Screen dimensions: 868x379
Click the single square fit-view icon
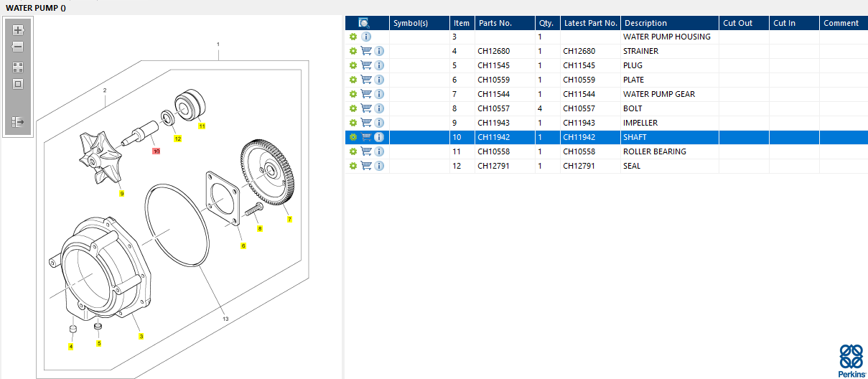click(x=19, y=84)
